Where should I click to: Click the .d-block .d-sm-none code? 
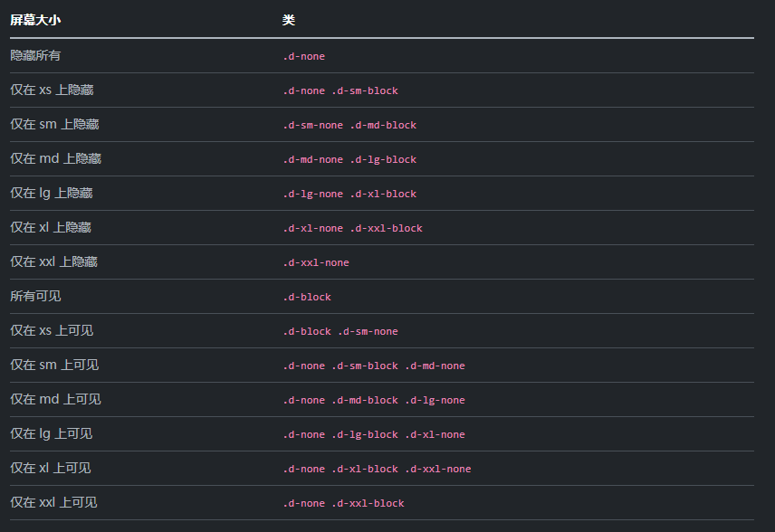pos(340,331)
